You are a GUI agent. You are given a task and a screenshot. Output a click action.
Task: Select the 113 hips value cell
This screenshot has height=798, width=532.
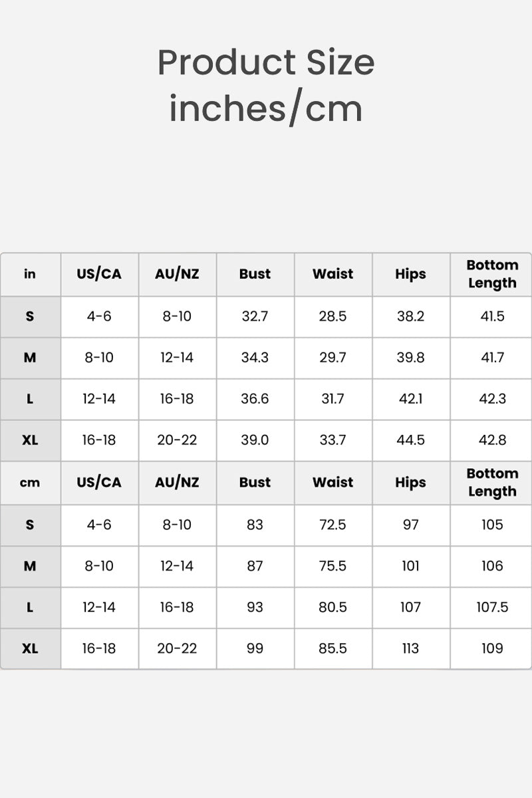[x=410, y=648]
